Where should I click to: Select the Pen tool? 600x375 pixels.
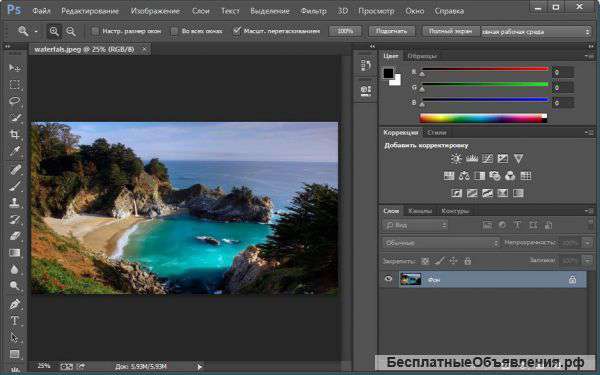(x=15, y=304)
